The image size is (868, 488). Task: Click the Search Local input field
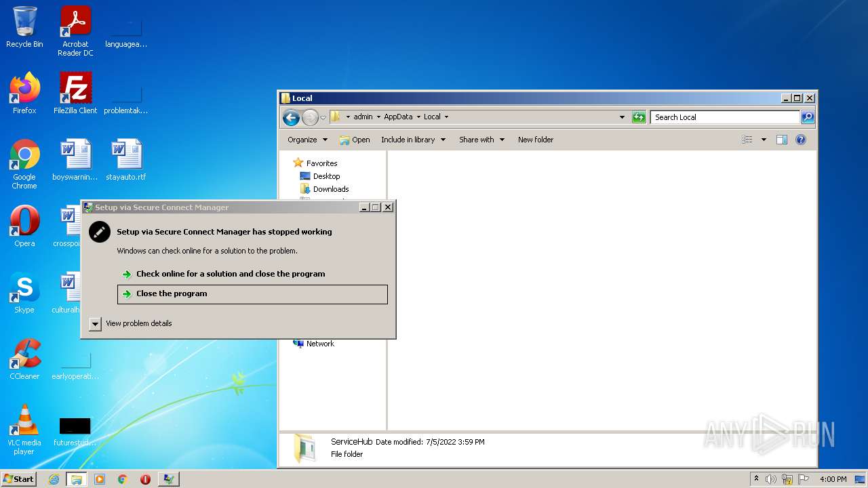pyautogui.click(x=725, y=117)
